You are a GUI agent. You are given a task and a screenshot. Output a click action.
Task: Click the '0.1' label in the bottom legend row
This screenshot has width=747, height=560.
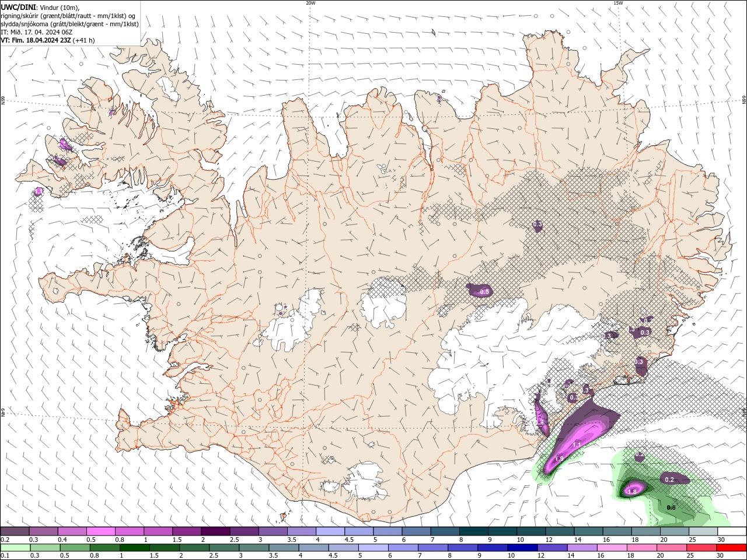5,556
